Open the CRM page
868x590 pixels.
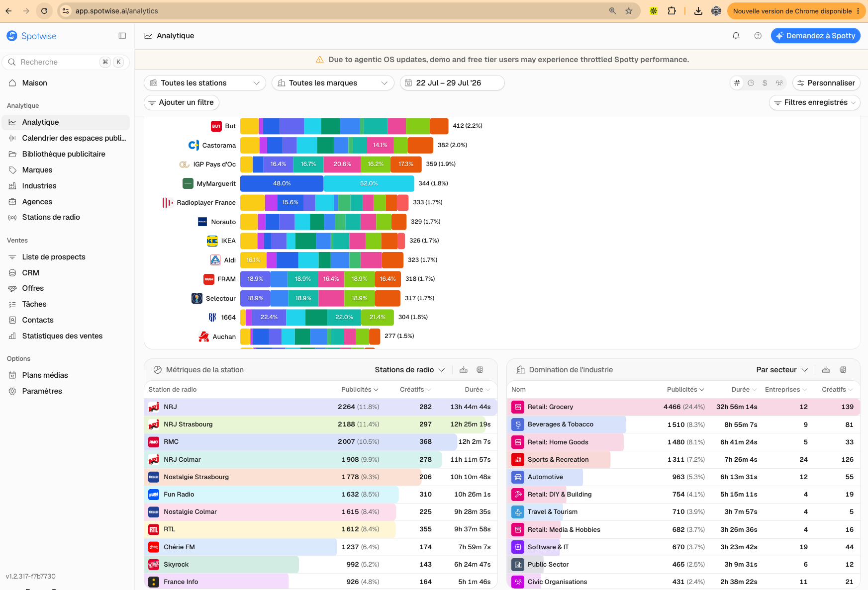click(x=66, y=273)
